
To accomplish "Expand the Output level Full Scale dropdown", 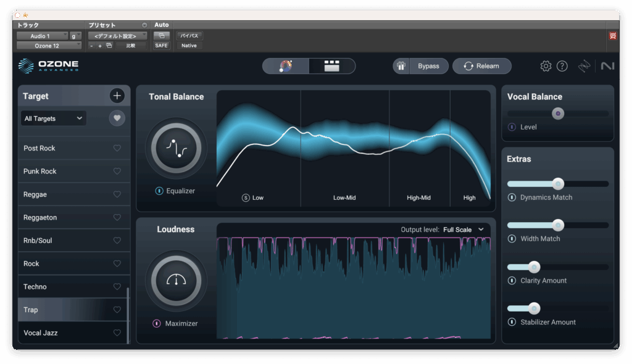I will coord(463,230).
